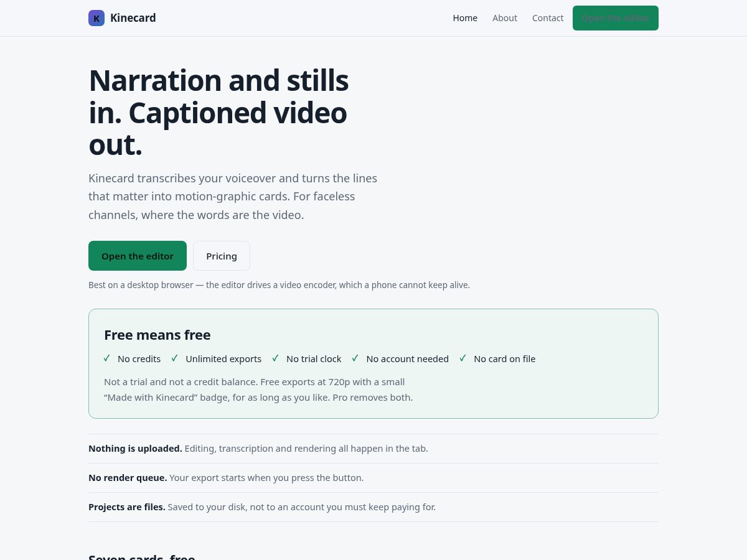
Task: Go to the Home nav item
Action: (465, 18)
